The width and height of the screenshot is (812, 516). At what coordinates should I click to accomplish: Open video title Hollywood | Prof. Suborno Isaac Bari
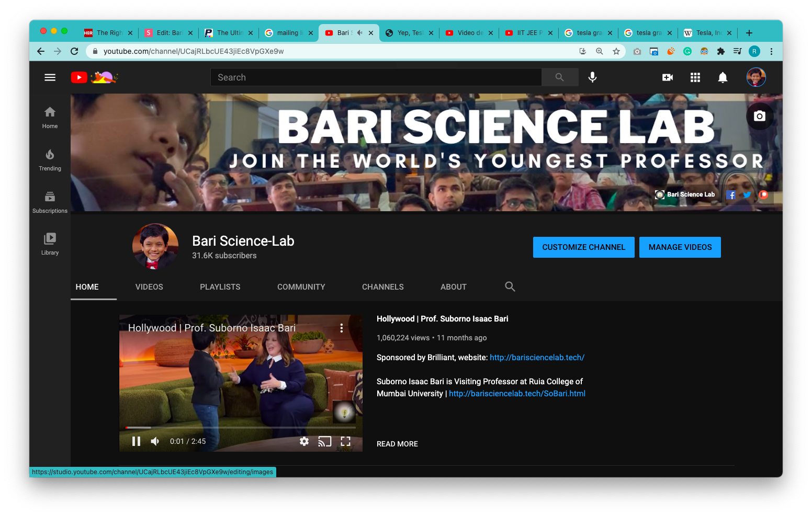click(x=443, y=319)
